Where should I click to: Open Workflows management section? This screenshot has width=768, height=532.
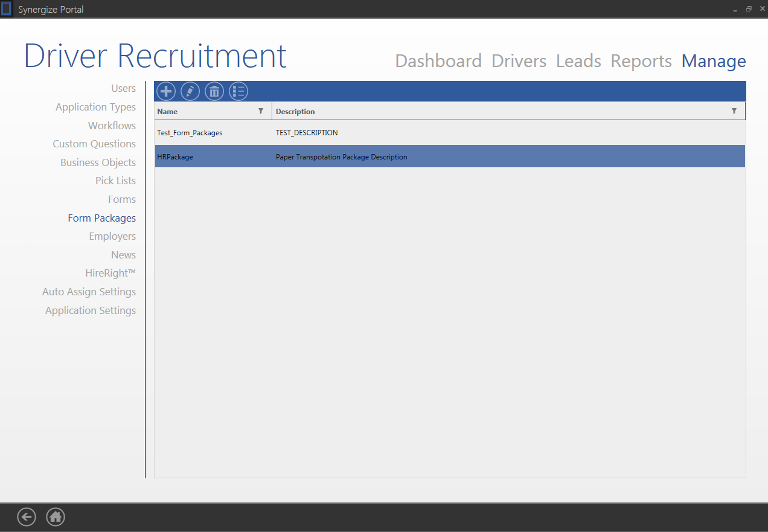(x=112, y=126)
